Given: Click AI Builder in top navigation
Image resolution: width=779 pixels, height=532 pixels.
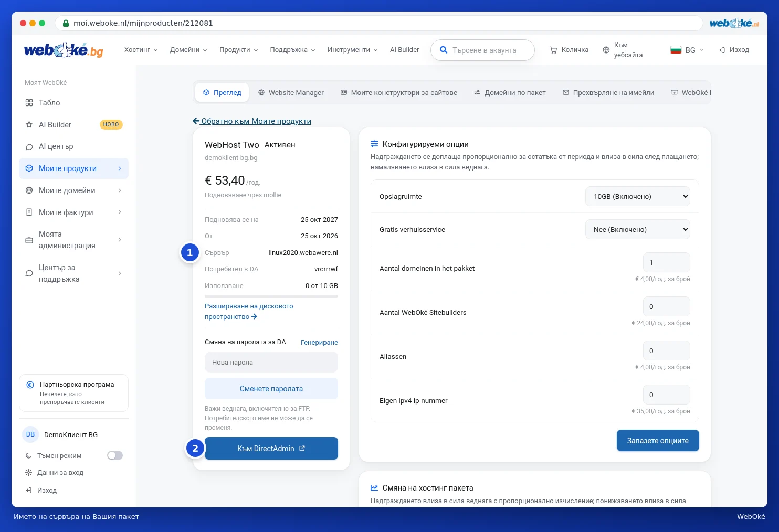Looking at the screenshot, I should coord(404,50).
